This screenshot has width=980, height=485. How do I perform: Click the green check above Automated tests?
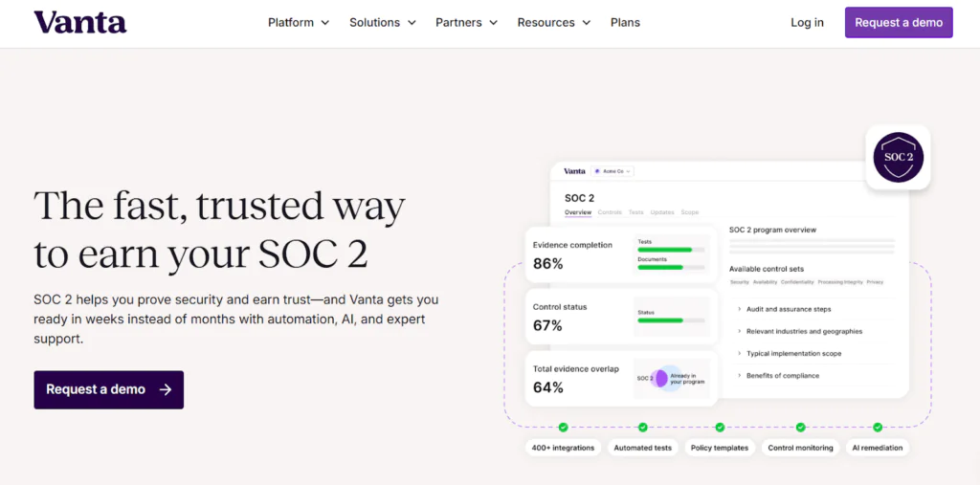coord(642,428)
